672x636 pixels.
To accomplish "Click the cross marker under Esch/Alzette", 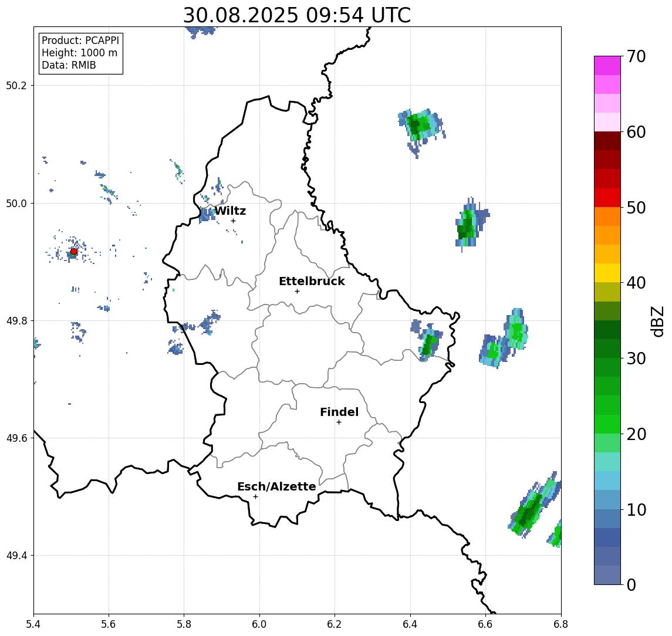I will [x=255, y=497].
